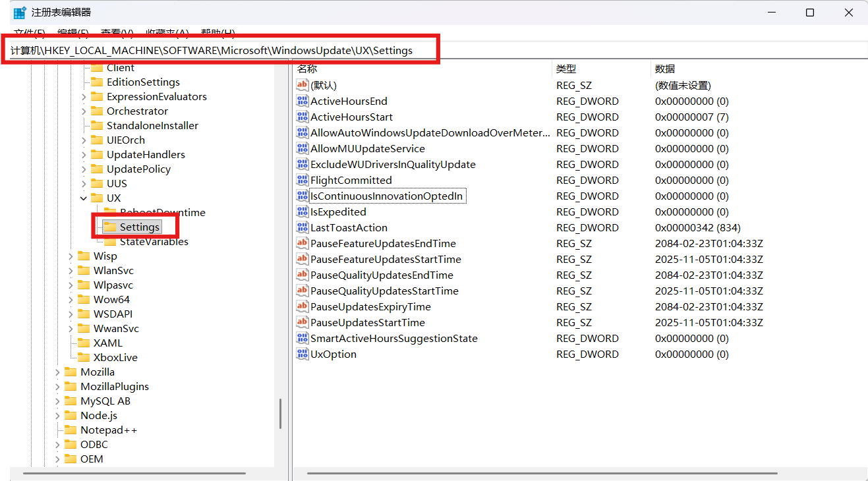This screenshot has height=481, width=868.
Task: Click the folder icon of EditionSettings key
Action: tap(97, 82)
